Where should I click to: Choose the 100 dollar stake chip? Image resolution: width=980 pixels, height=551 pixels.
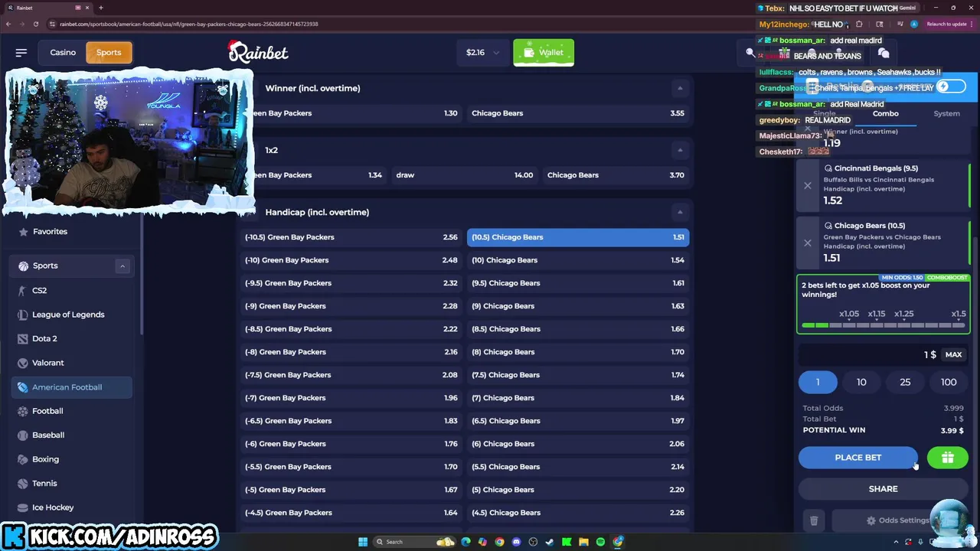[x=949, y=382]
